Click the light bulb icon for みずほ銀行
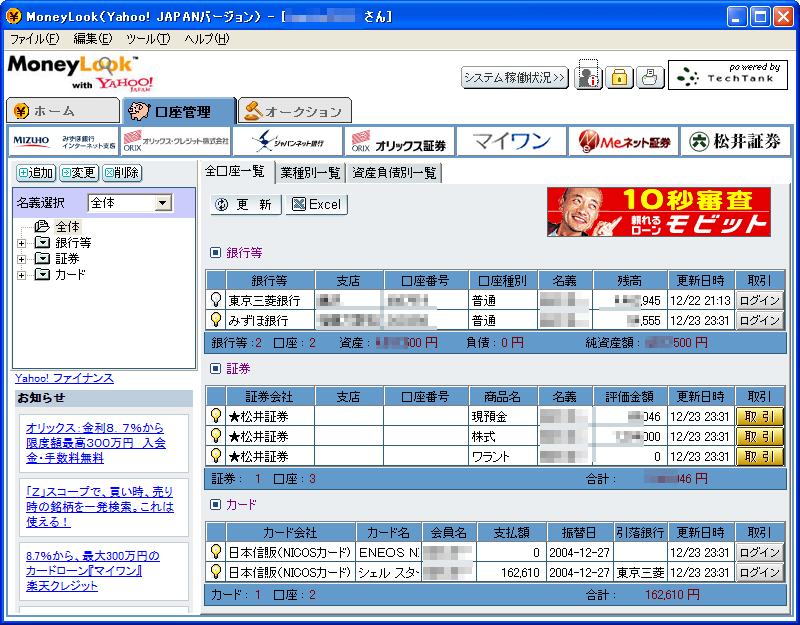This screenshot has height=625, width=800. pos(216,320)
